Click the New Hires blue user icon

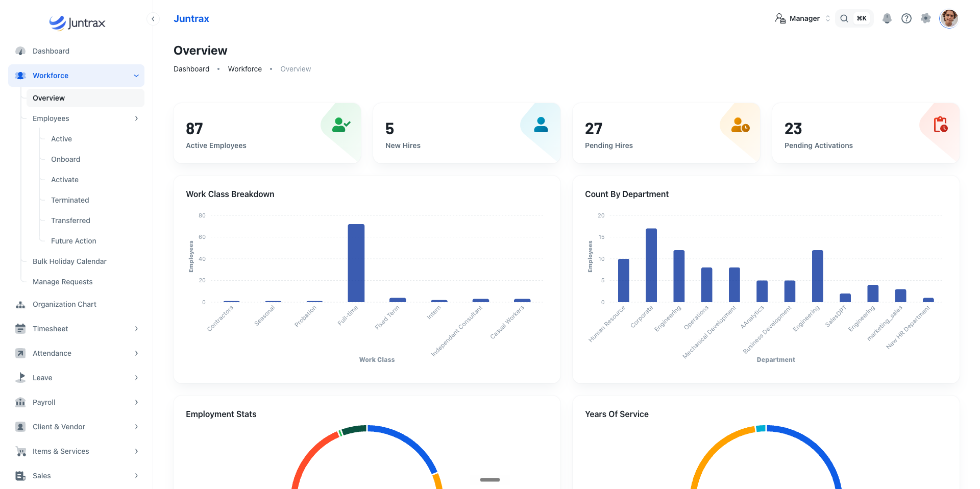click(541, 125)
